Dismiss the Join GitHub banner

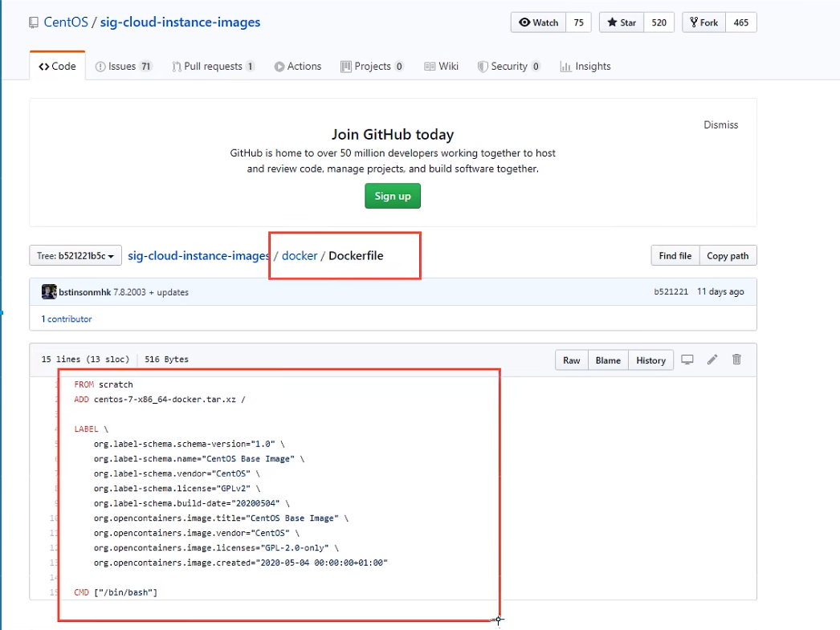720,124
